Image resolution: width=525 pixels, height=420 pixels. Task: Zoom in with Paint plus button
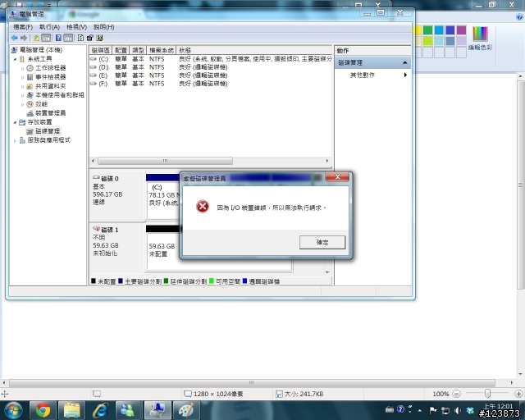[518, 394]
